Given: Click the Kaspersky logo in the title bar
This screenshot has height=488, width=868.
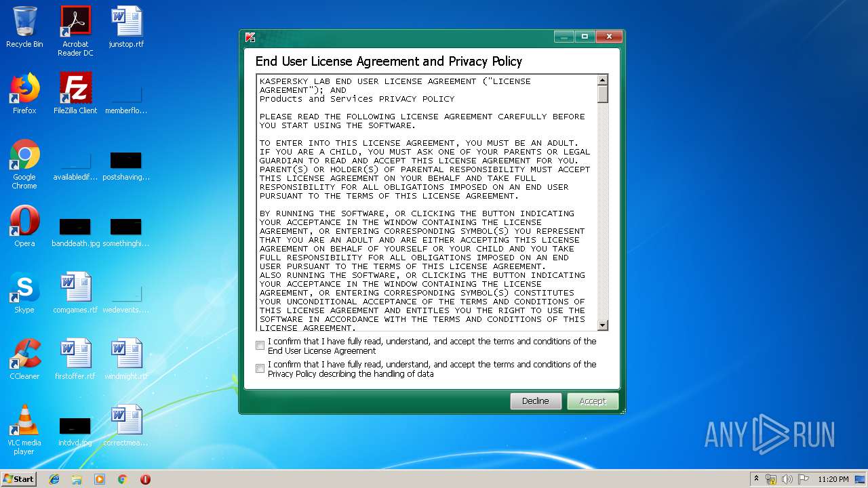Looking at the screenshot, I should (x=250, y=37).
